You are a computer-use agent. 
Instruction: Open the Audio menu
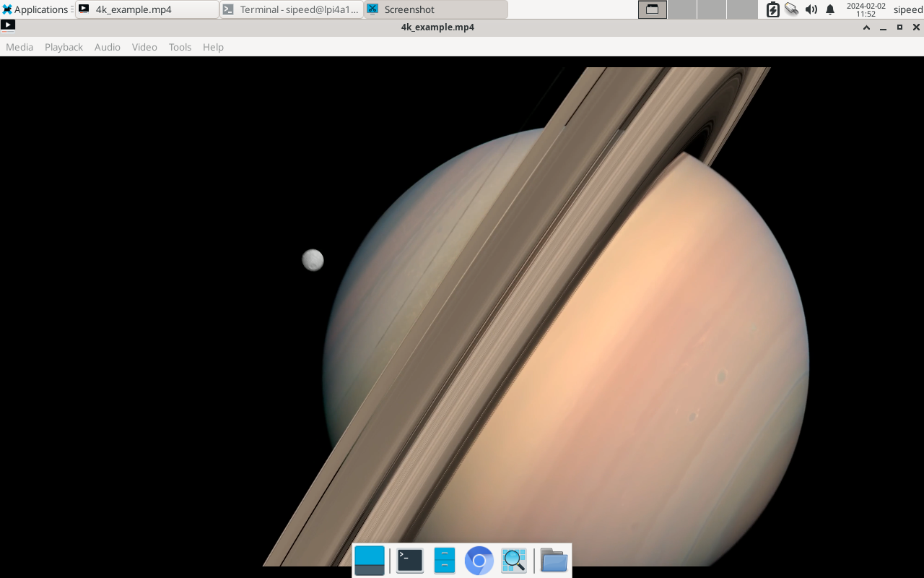click(x=108, y=47)
